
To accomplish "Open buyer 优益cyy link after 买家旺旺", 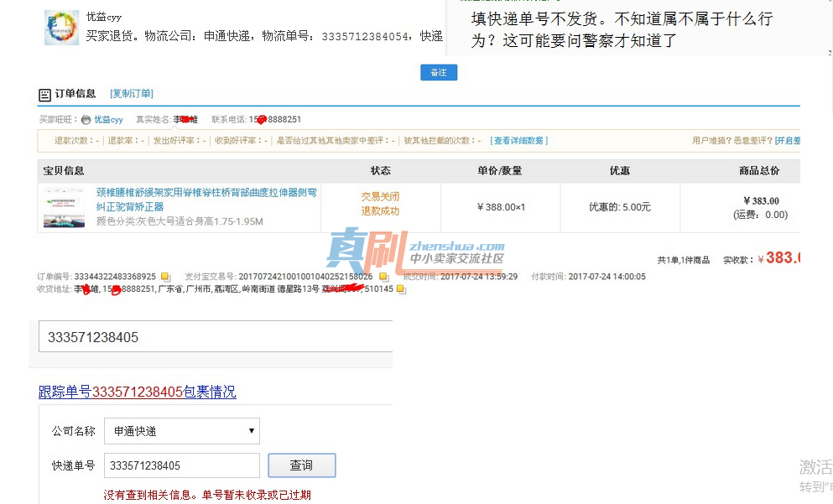I will (108, 119).
